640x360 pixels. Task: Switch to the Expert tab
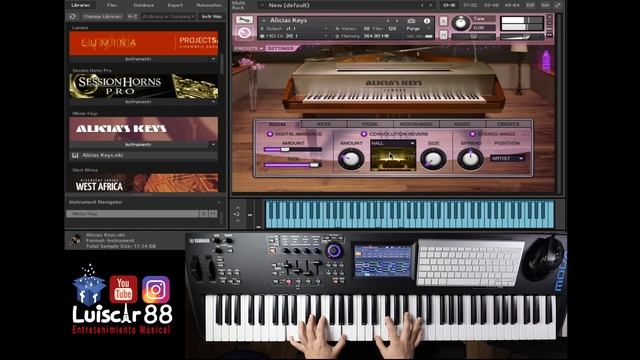tap(175, 5)
